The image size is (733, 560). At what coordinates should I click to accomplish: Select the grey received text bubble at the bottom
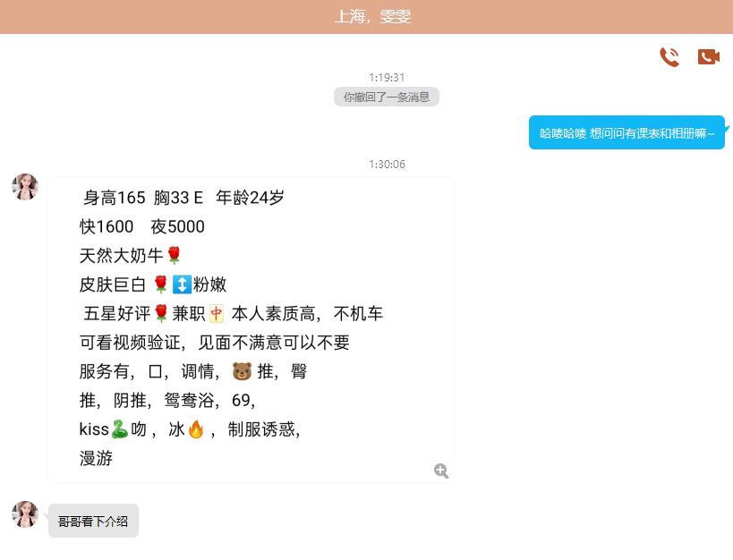click(x=93, y=521)
